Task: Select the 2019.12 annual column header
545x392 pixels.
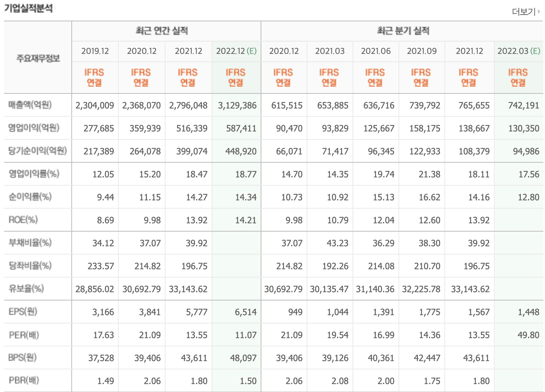Action: (95, 51)
